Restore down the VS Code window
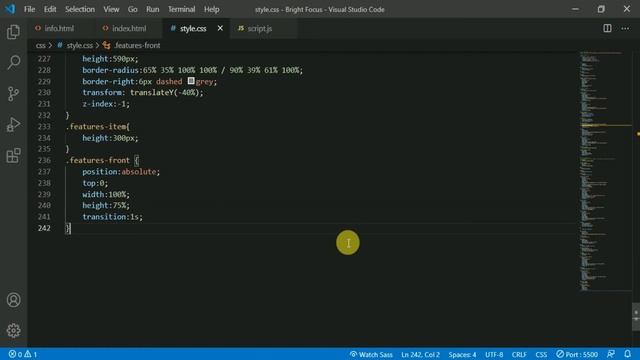The image size is (640, 360). [x=601, y=9]
